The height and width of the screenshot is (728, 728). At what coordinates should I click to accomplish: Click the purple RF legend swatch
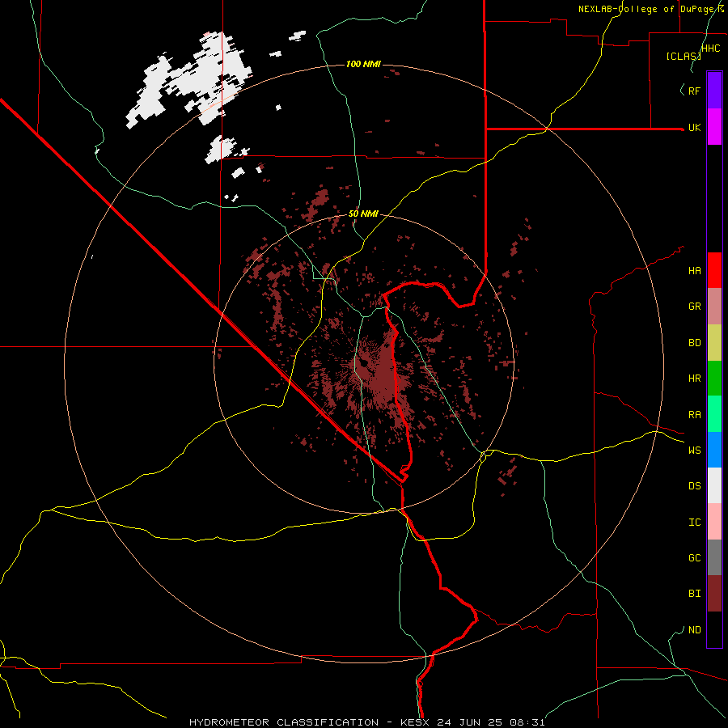coord(714,91)
